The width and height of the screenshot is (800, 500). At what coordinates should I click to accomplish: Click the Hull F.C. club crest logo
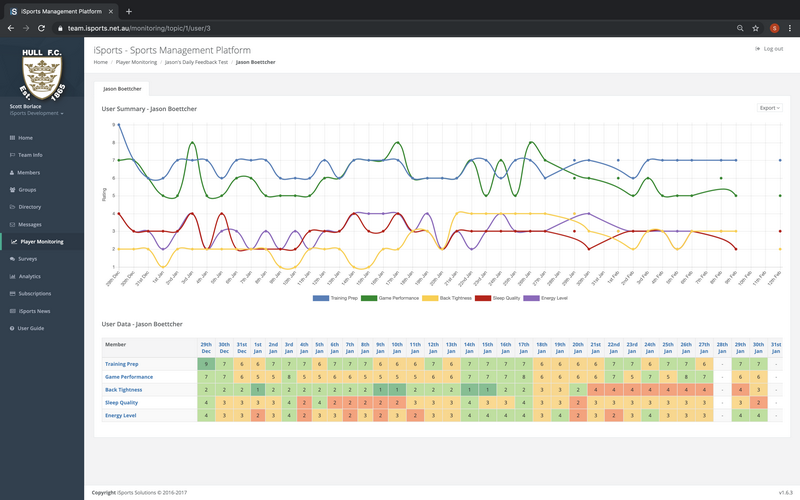pyautogui.click(x=42, y=74)
